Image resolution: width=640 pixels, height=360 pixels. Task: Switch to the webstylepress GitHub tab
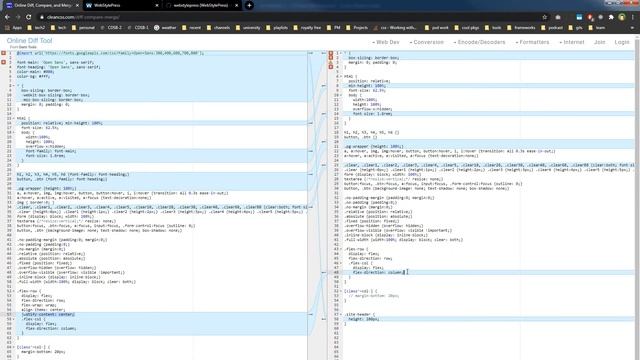[x=201, y=5]
